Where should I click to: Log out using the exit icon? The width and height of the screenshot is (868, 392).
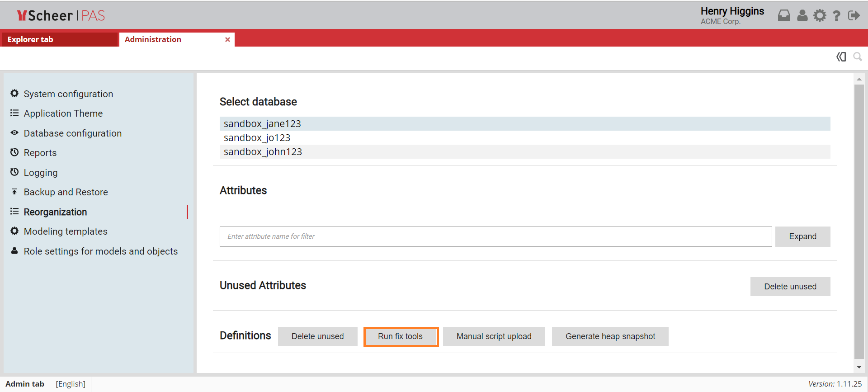854,16
